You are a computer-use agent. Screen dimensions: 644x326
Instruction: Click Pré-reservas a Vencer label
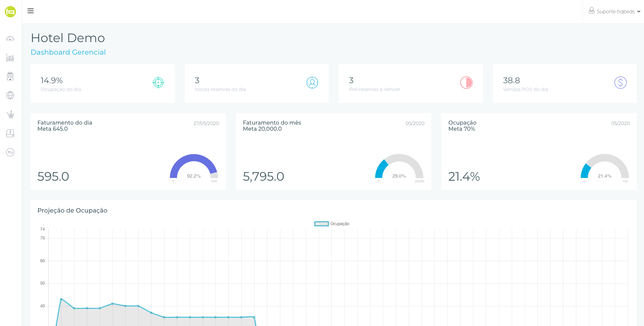(x=375, y=89)
